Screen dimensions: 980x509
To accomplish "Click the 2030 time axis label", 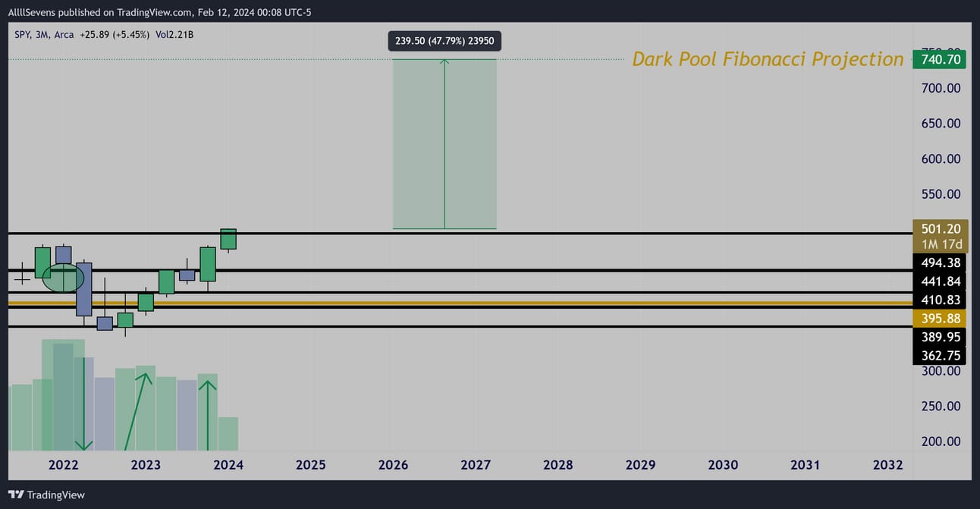I will click(723, 465).
